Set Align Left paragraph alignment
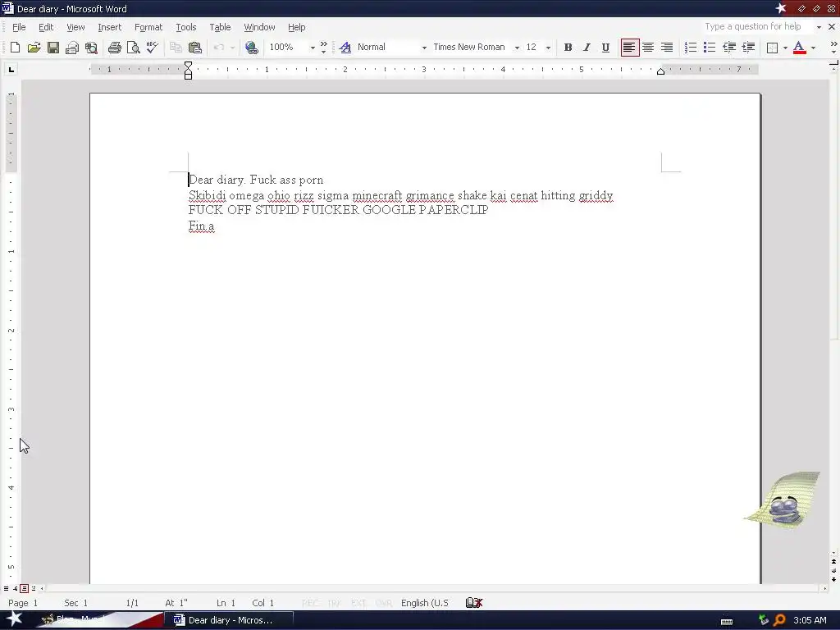 coord(629,48)
